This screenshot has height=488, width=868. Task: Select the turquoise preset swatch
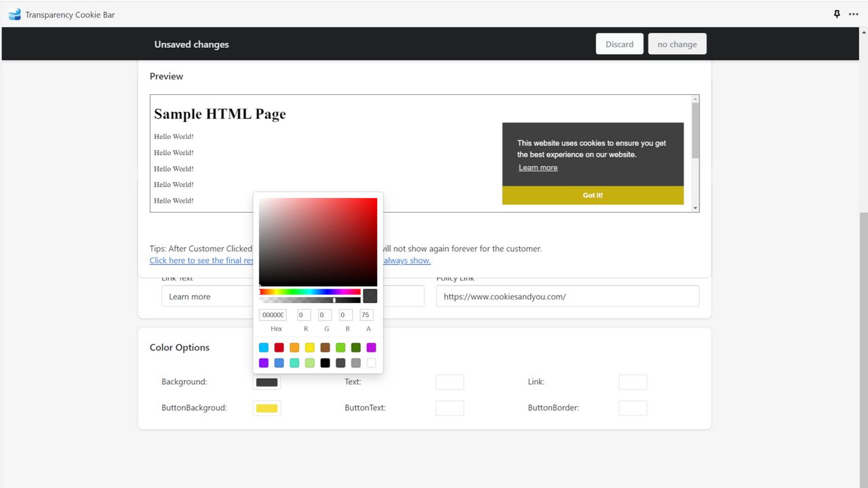pos(294,363)
